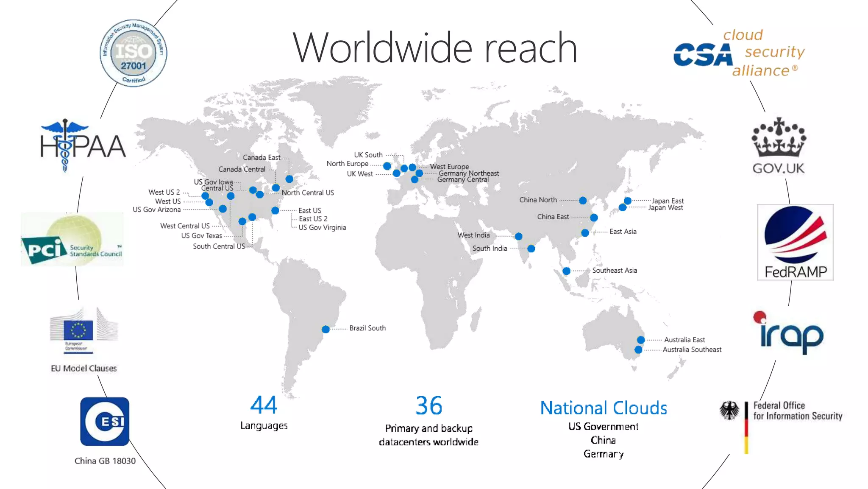Viewport: 868px width, 489px height.
Task: Click the US Gov Arizona datacenter dot
Action: point(223,209)
